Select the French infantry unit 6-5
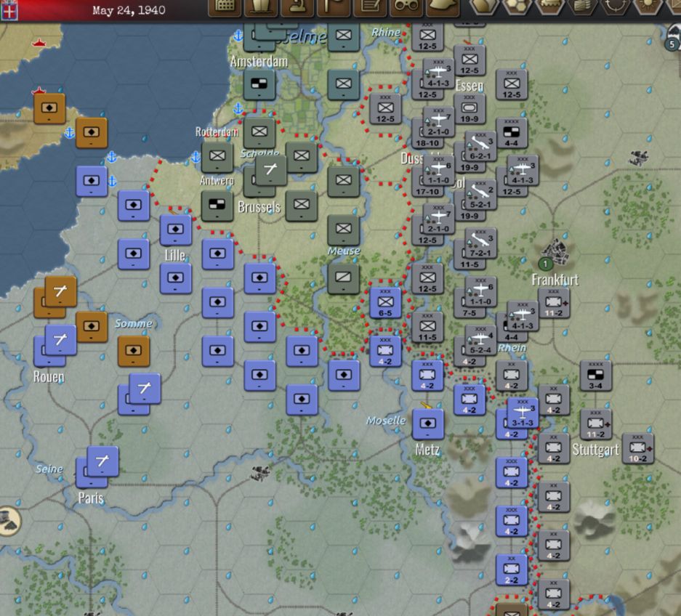This screenshot has width=681, height=616. coord(386,303)
